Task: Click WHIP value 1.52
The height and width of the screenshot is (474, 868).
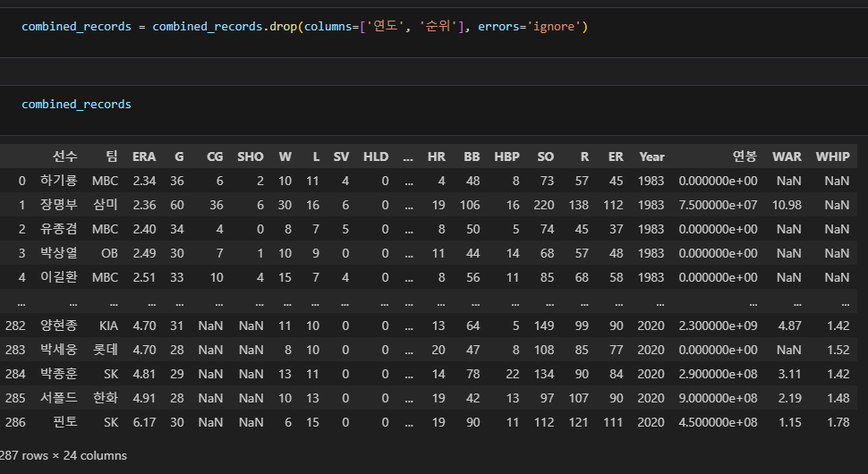Action: [838, 350]
